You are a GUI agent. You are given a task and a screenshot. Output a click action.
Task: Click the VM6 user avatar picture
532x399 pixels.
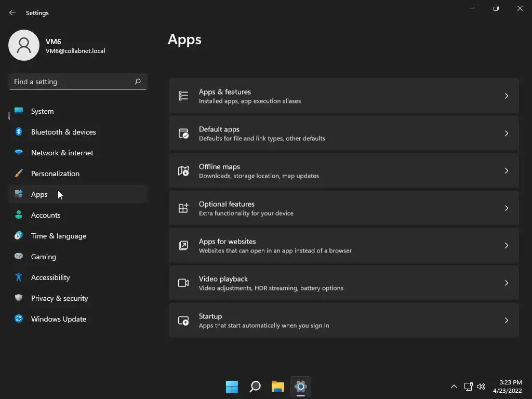pyautogui.click(x=24, y=45)
